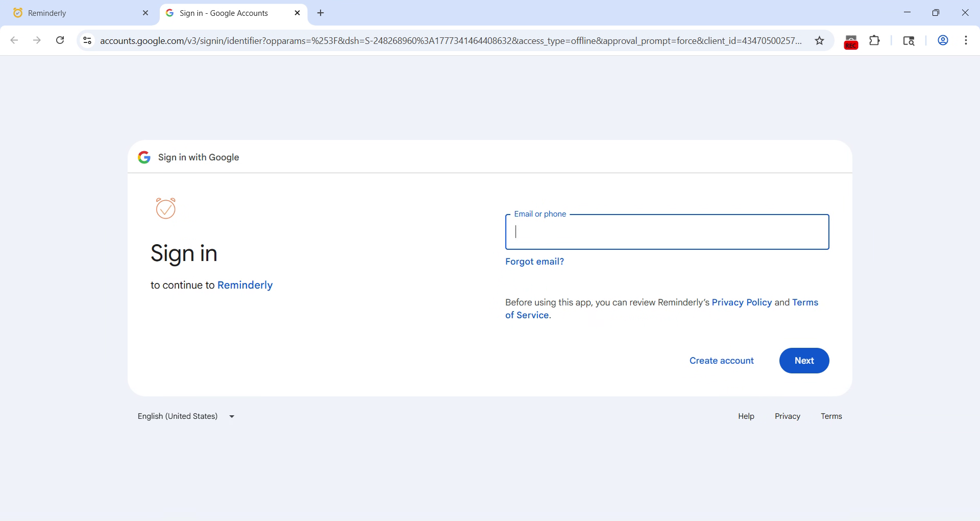Close the Reminderly tab
Screen dimensions: 980x521
(x=145, y=13)
